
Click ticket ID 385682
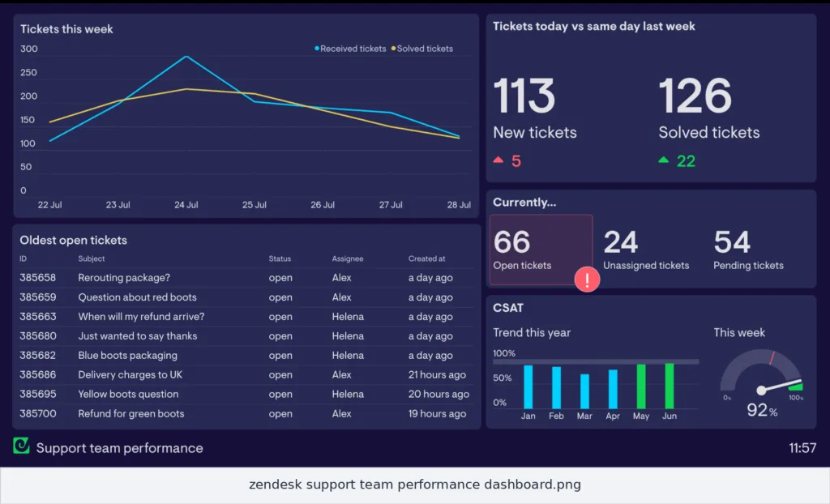coord(37,355)
